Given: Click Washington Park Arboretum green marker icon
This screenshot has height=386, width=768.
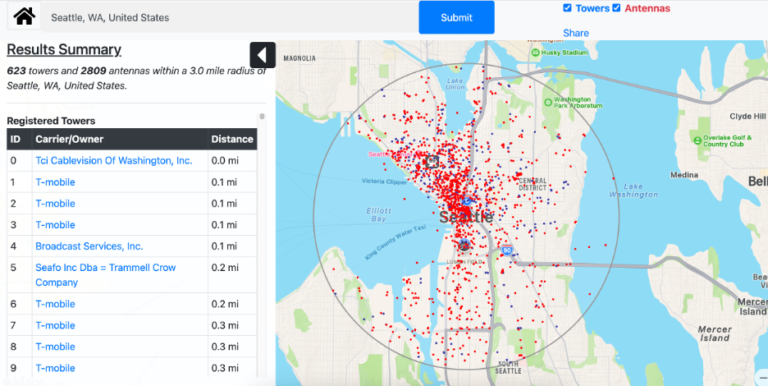Looking at the screenshot, I should 548,102.
